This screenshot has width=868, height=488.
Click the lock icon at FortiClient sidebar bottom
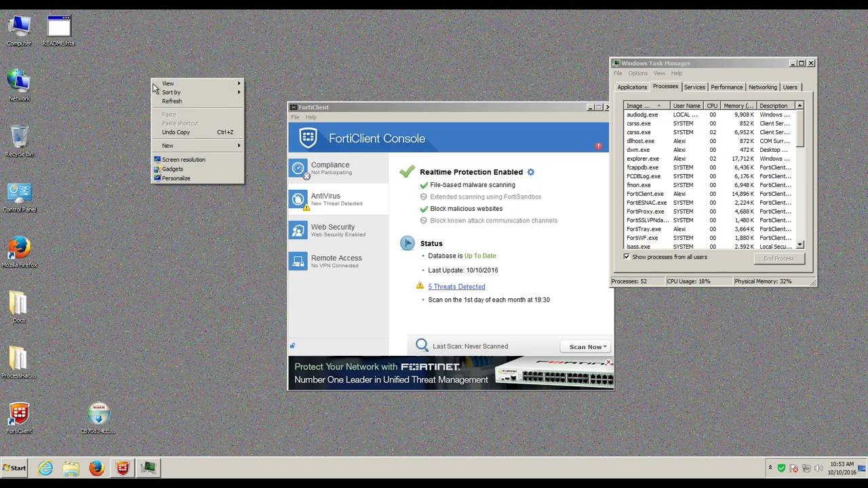[293, 346]
